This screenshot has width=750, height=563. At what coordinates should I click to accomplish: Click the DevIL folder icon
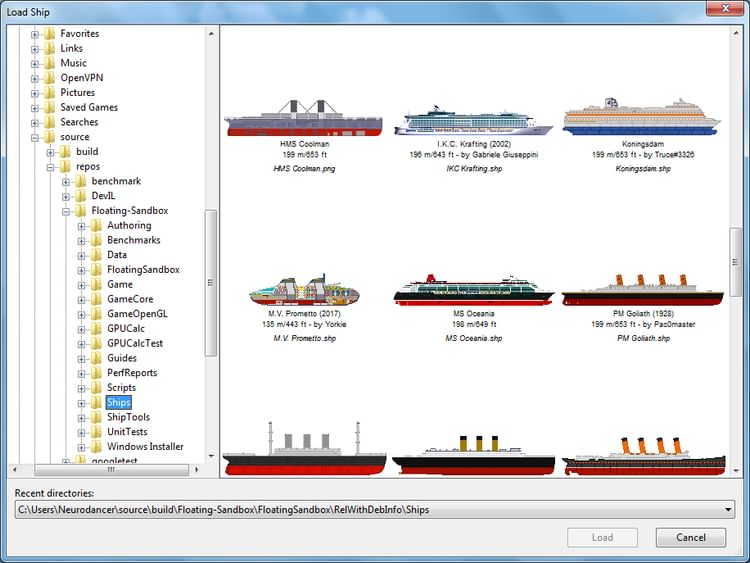pos(81,196)
